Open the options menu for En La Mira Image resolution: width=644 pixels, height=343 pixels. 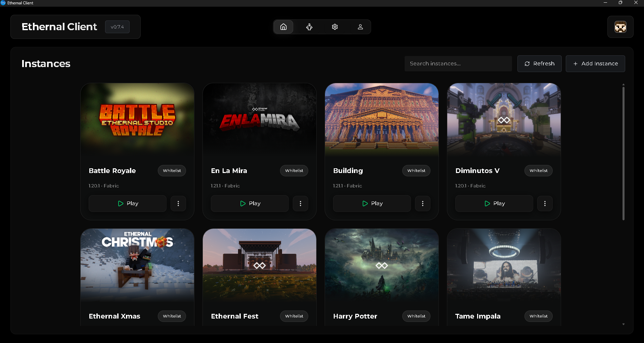coord(300,203)
